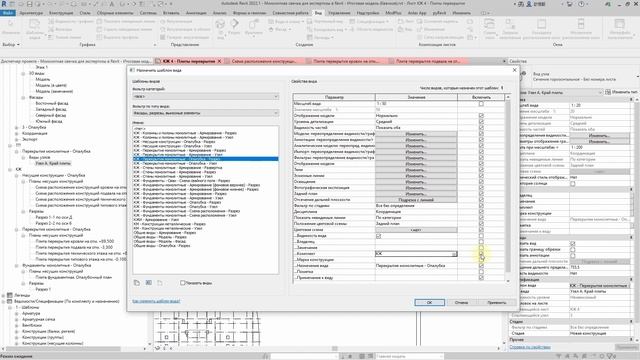Collapse the КЖ node in project browser
This screenshot has height=360, width=640.
[10, 169]
